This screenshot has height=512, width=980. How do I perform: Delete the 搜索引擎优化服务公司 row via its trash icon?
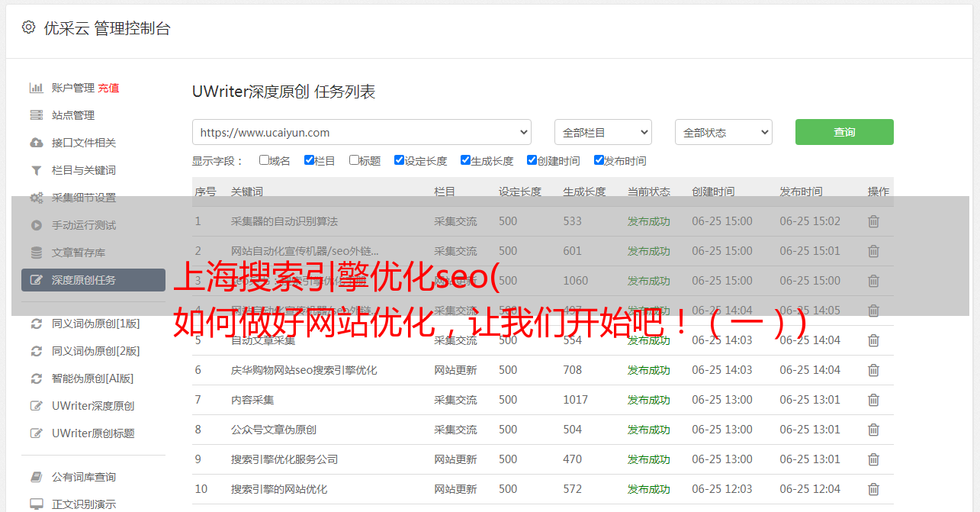pyautogui.click(x=873, y=459)
